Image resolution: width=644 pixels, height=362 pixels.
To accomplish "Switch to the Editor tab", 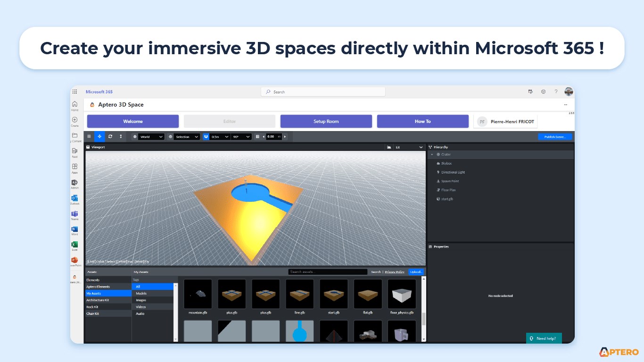I will pos(230,121).
